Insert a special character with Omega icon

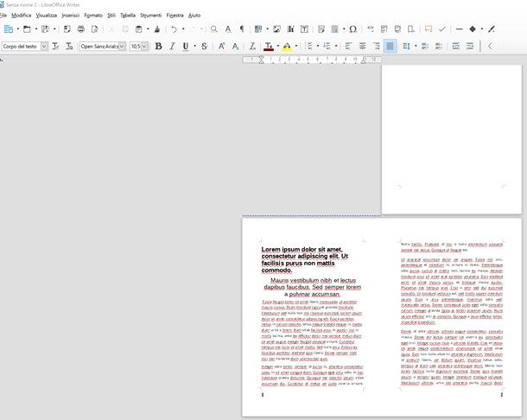[x=352, y=29]
